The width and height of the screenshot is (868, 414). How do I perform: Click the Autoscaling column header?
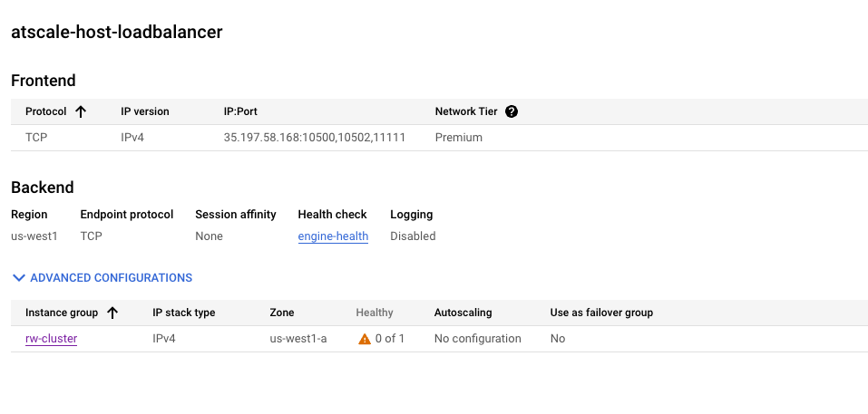click(463, 313)
